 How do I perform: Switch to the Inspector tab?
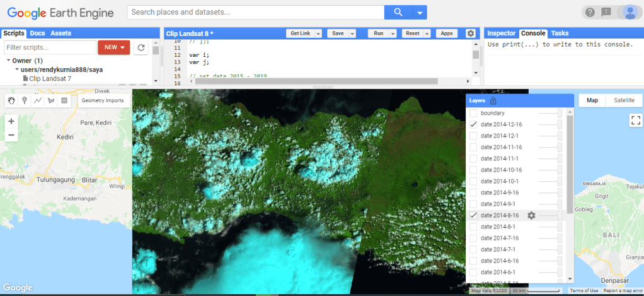coord(501,33)
